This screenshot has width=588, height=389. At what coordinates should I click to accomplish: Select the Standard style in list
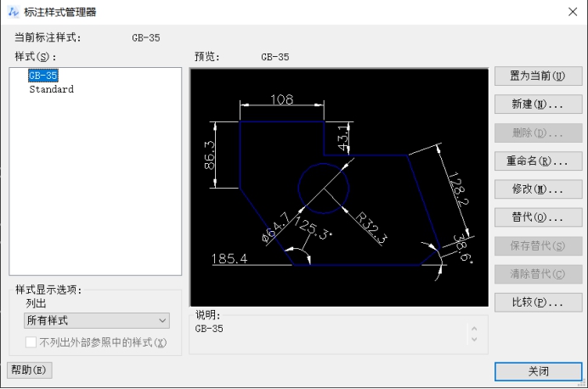pos(51,89)
